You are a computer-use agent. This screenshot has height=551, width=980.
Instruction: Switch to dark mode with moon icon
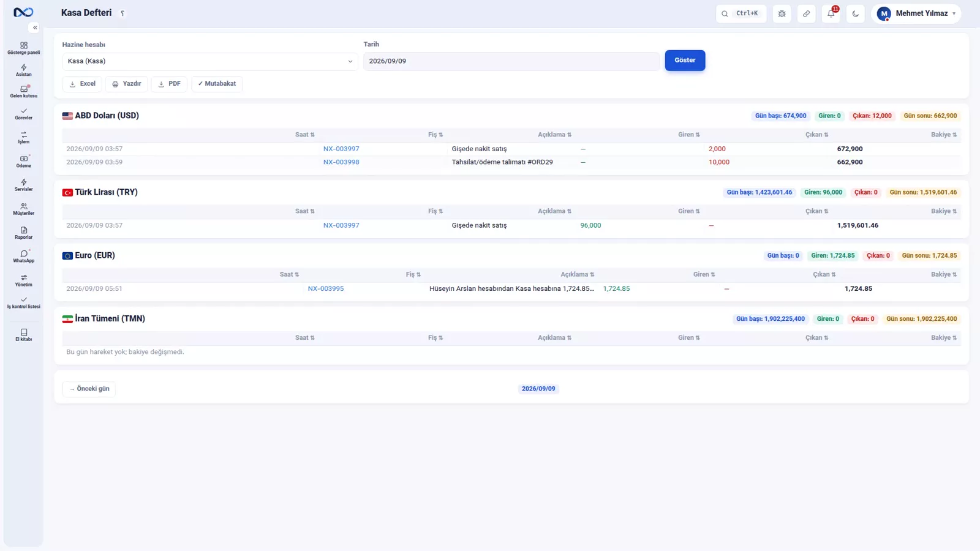[x=856, y=13]
